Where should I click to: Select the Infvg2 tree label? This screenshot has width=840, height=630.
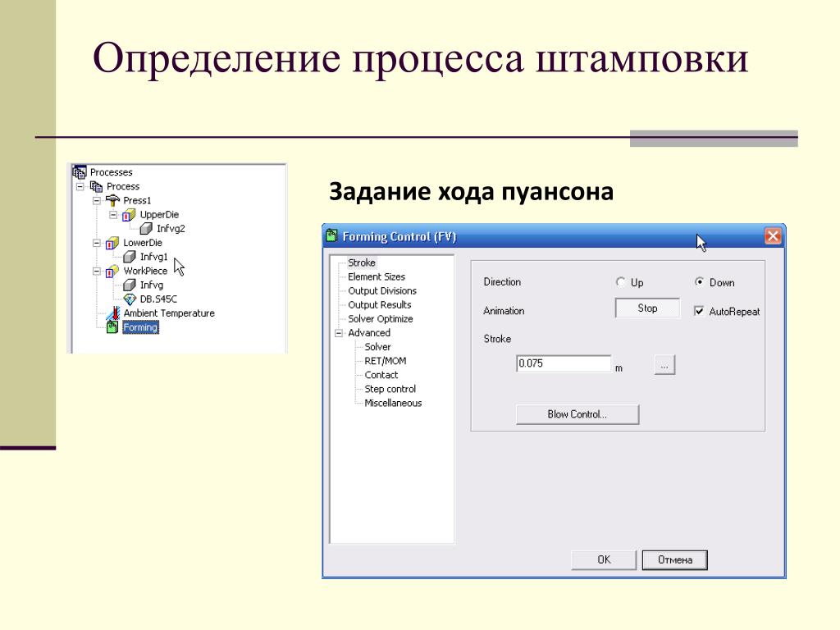[x=171, y=229]
